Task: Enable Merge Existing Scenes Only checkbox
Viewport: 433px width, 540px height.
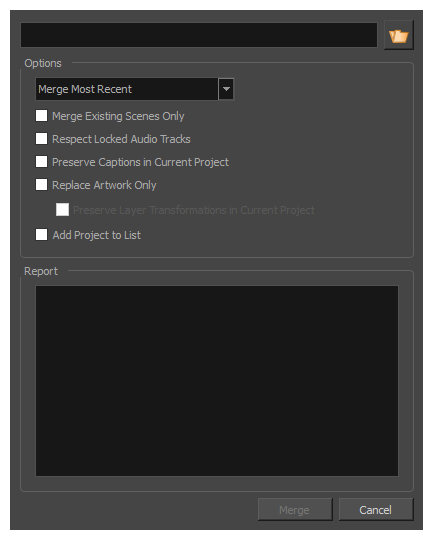Action: click(x=41, y=116)
